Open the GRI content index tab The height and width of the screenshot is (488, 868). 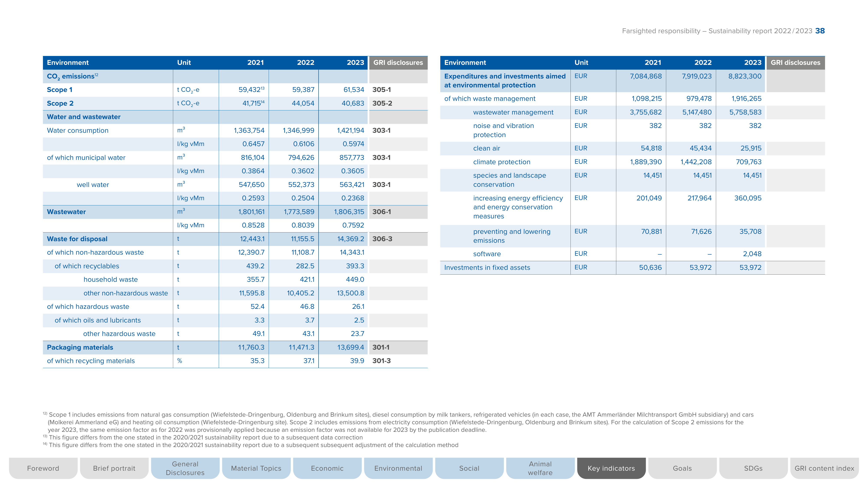(x=825, y=468)
